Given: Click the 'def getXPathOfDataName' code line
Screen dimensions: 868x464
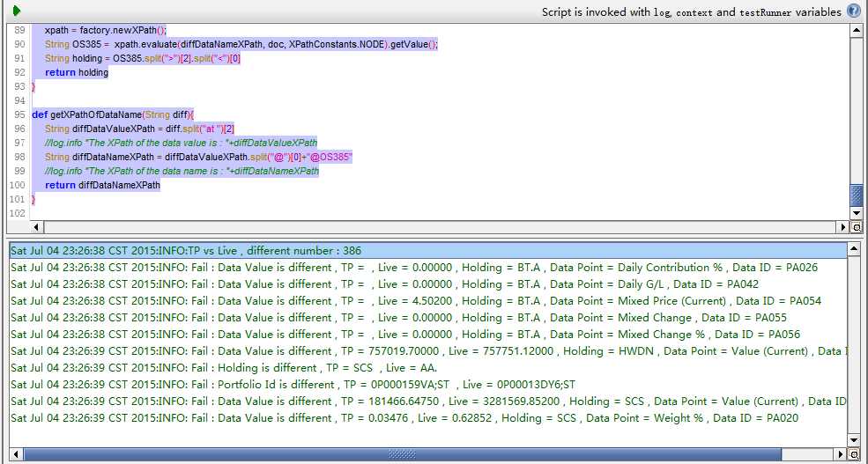Looking at the screenshot, I should [x=113, y=114].
